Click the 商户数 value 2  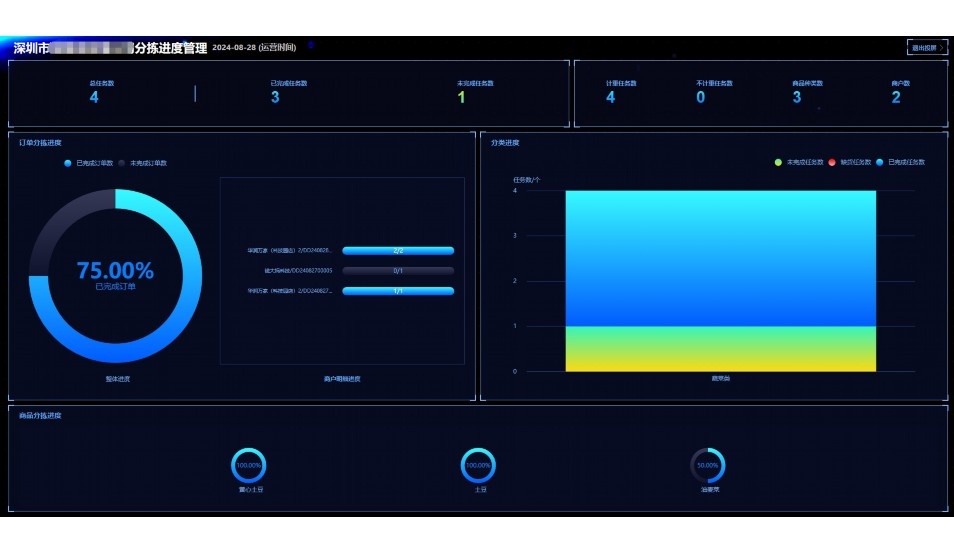tap(896, 97)
